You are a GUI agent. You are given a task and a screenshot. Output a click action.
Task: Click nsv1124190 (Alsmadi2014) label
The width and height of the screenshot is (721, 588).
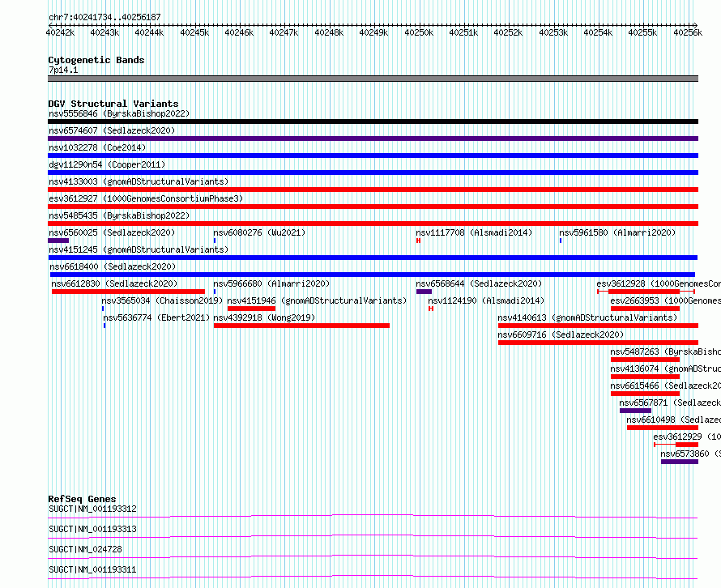[486, 300]
